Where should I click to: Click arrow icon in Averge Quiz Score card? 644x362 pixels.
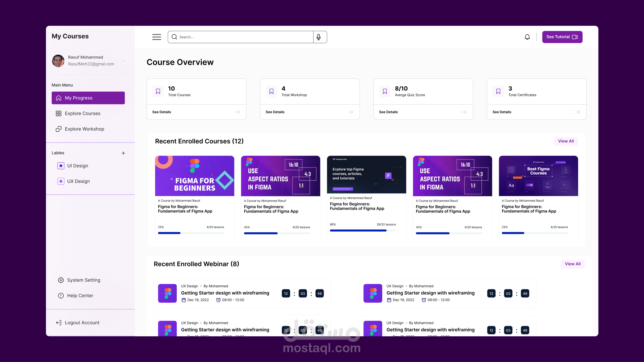[464, 112]
